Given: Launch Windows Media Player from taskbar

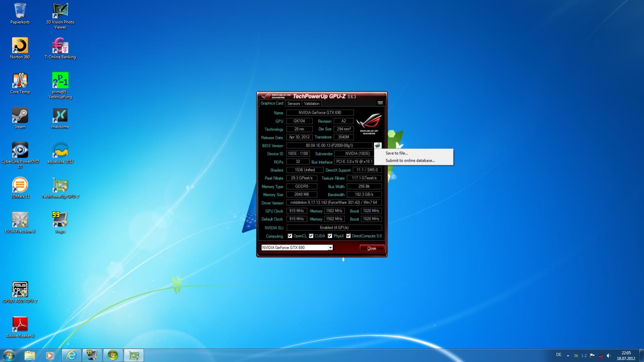Looking at the screenshot, I should click(x=50, y=355).
